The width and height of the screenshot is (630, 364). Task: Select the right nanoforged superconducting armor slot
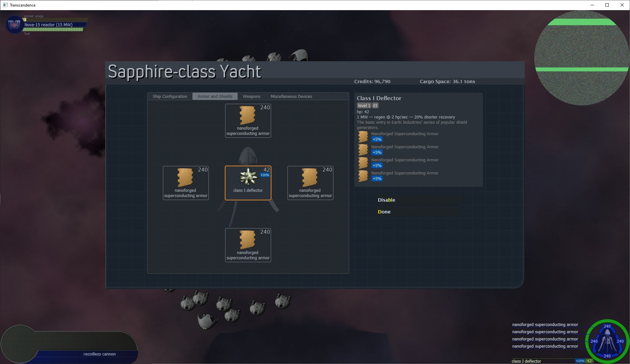pos(310,183)
